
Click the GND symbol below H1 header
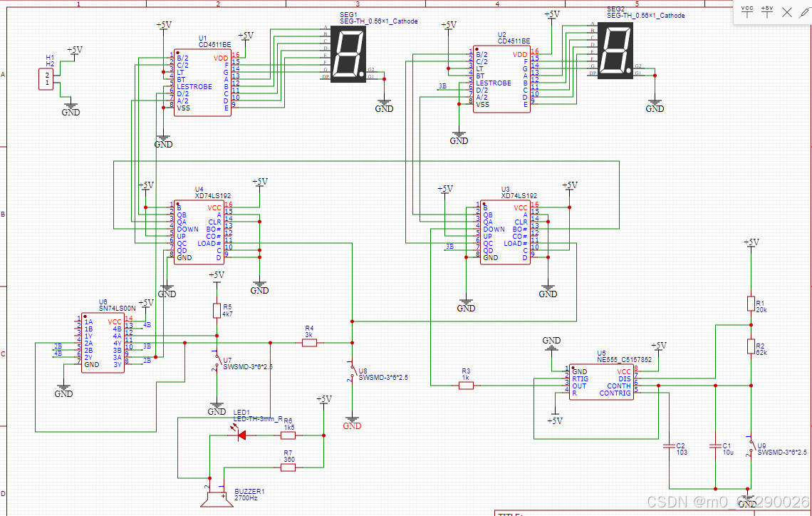71,108
